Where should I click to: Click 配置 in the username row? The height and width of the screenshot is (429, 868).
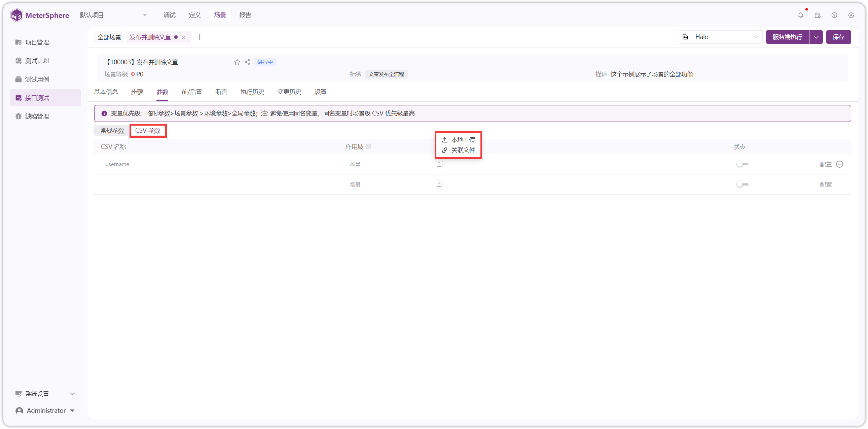pos(826,164)
